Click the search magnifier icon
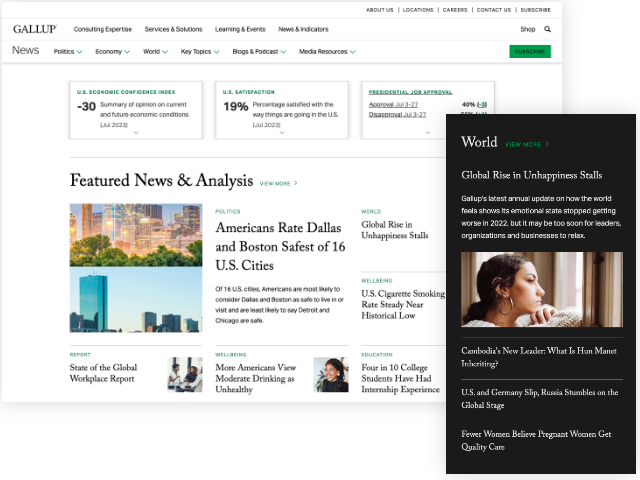The image size is (640, 480). click(547, 29)
